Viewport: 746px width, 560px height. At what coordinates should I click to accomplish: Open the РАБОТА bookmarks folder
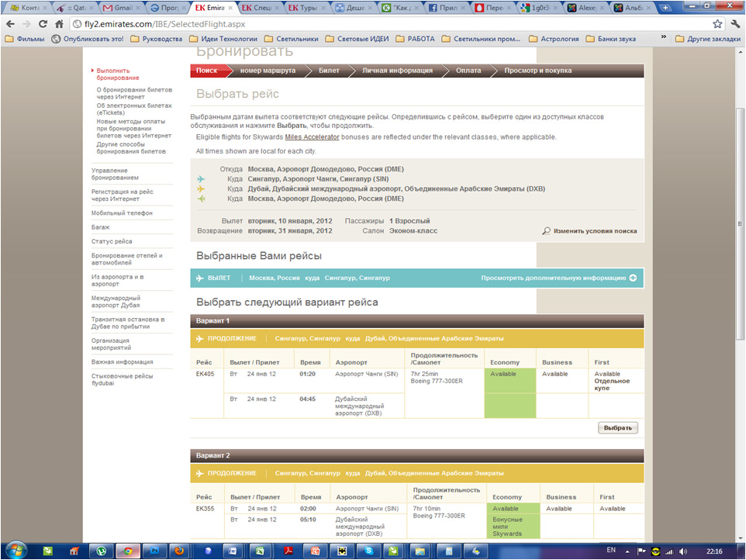[x=415, y=39]
